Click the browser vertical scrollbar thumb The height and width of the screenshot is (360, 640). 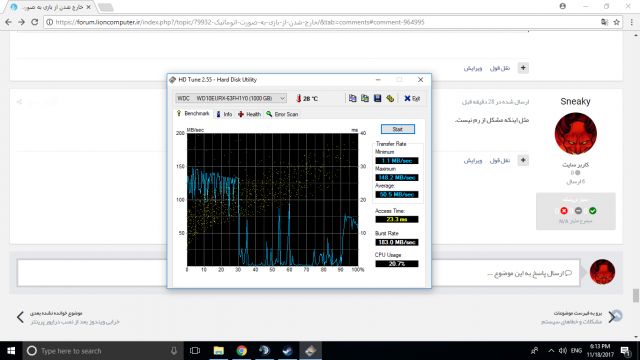[x=636, y=296]
